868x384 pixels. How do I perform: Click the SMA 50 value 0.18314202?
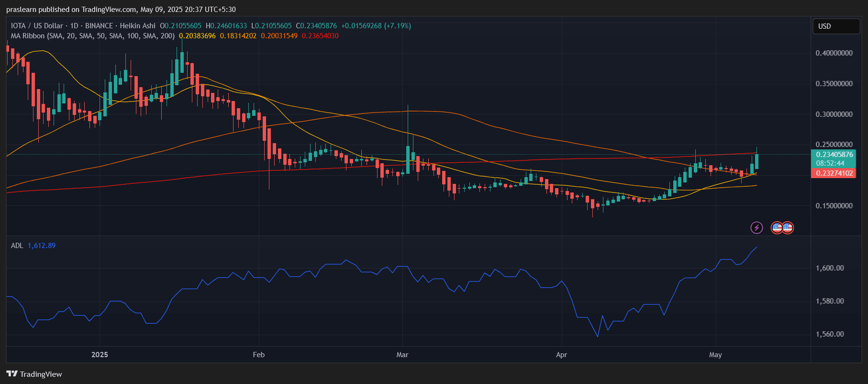tap(238, 36)
